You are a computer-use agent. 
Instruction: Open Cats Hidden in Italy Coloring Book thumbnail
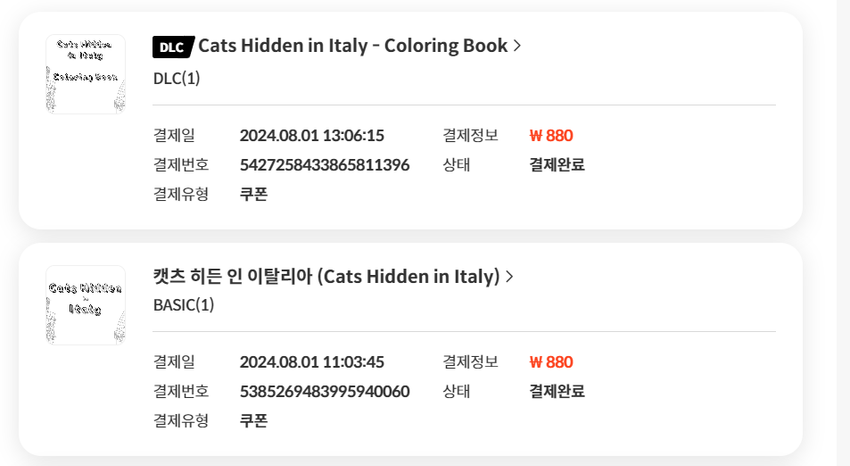click(86, 74)
